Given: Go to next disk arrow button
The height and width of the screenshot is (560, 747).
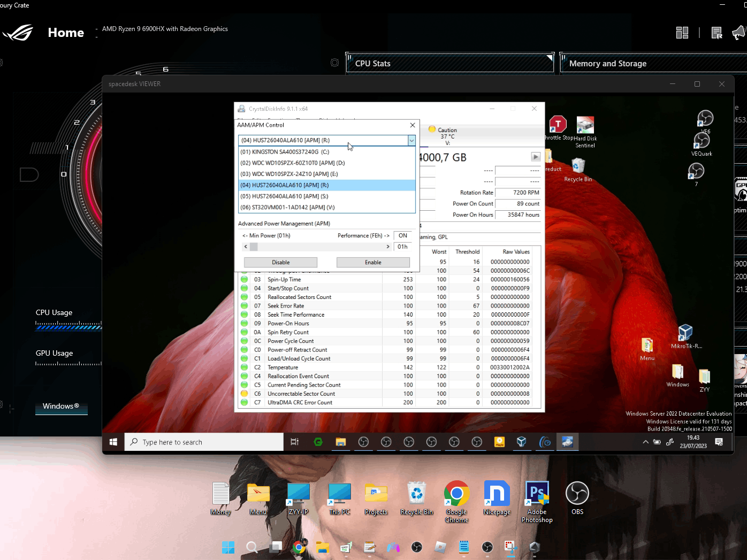Looking at the screenshot, I should [536, 157].
